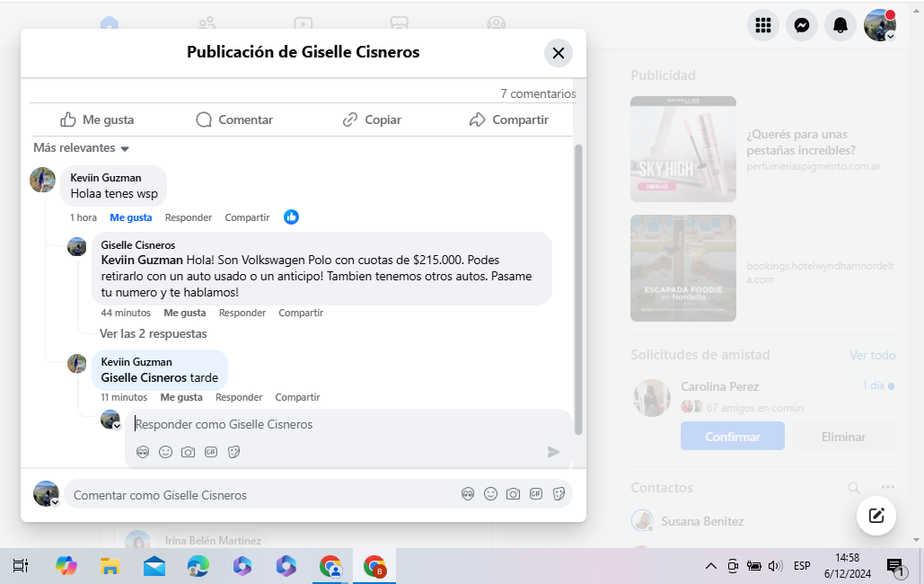Open the notifications bell
The height and width of the screenshot is (584, 924).
[x=840, y=25]
